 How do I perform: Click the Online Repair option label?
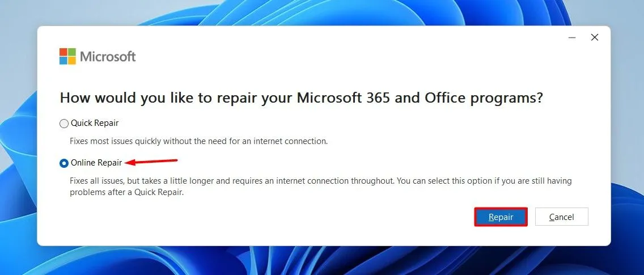(x=96, y=163)
